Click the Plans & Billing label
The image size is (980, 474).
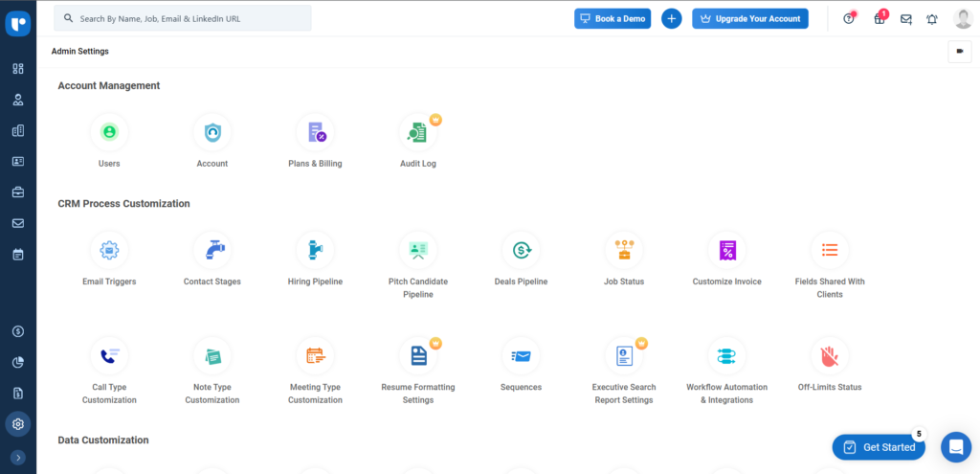(315, 163)
